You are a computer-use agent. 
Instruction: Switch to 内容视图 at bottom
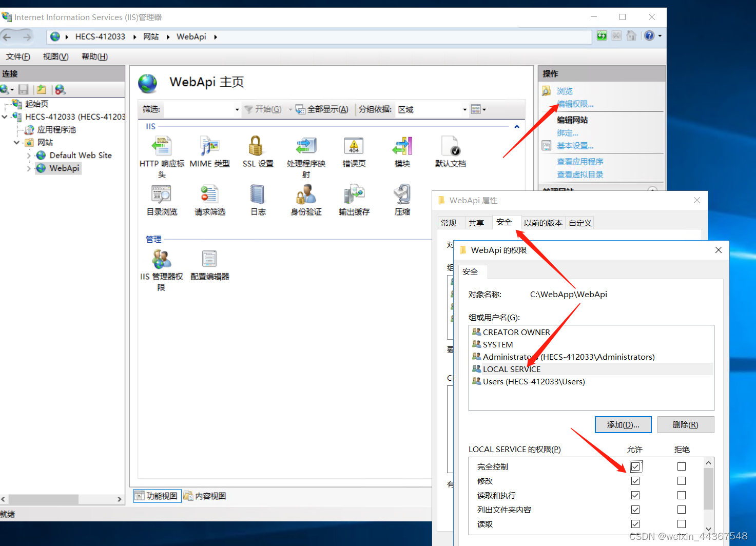click(205, 496)
